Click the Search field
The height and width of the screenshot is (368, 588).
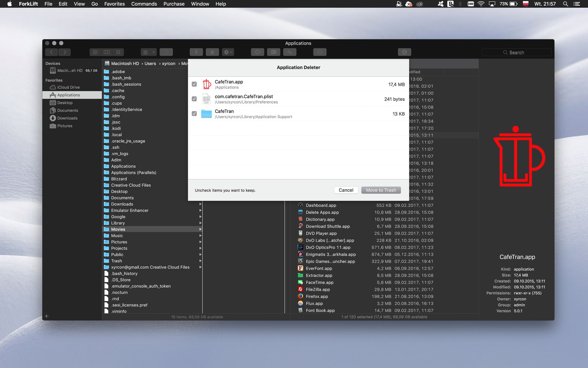(517, 52)
